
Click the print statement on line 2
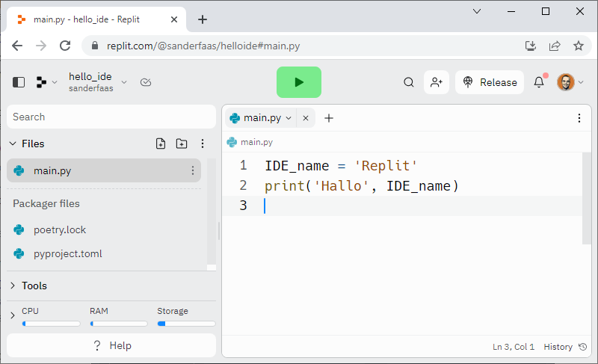(362, 186)
